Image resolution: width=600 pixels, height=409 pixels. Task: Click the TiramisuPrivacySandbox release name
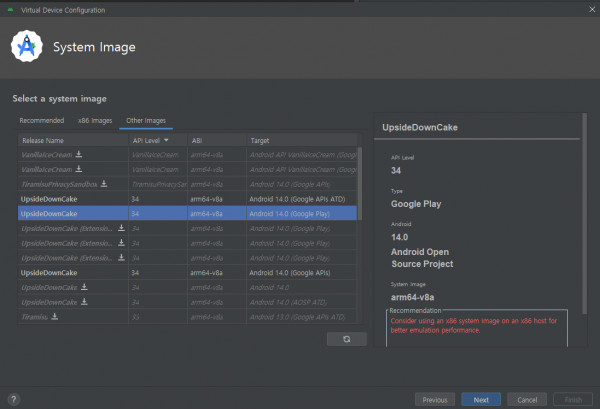[59, 184]
